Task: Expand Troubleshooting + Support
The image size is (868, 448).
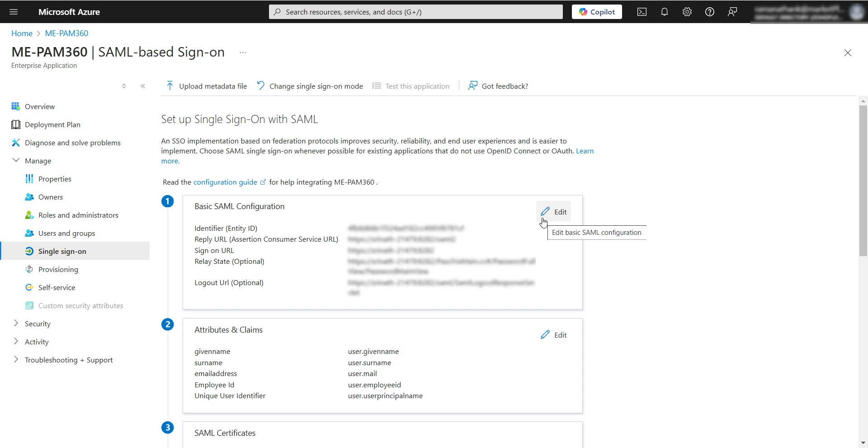Action: point(69,360)
